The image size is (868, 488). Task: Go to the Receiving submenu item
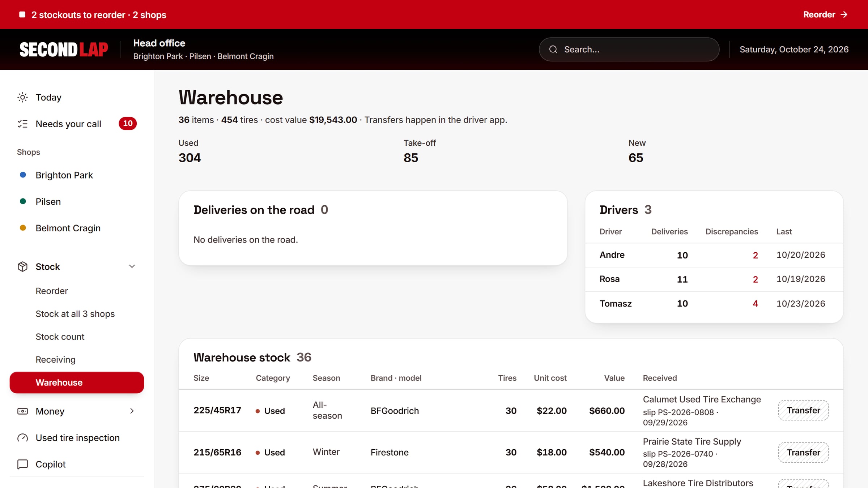point(55,360)
